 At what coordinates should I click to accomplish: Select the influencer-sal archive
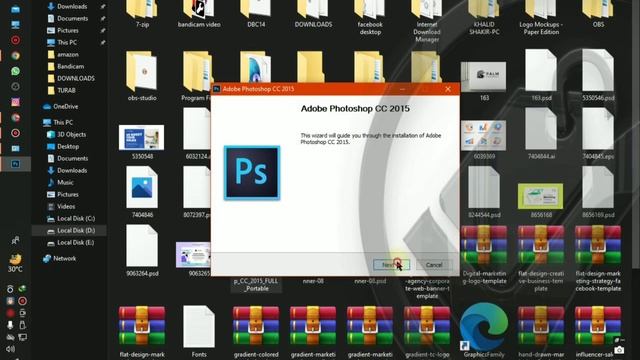[598, 331]
